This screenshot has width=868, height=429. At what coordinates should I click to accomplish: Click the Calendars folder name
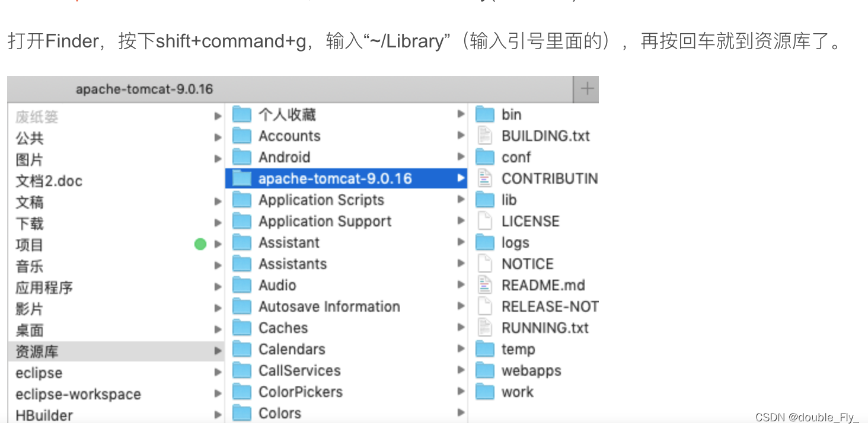(292, 349)
